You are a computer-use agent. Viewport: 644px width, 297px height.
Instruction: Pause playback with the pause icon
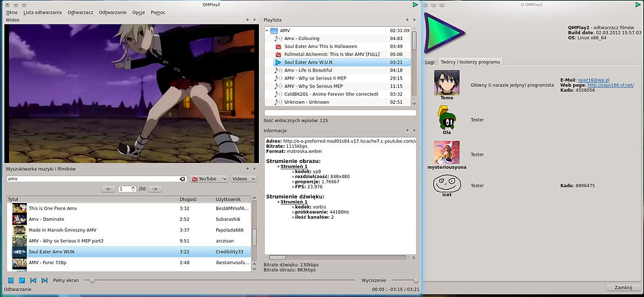click(11, 280)
